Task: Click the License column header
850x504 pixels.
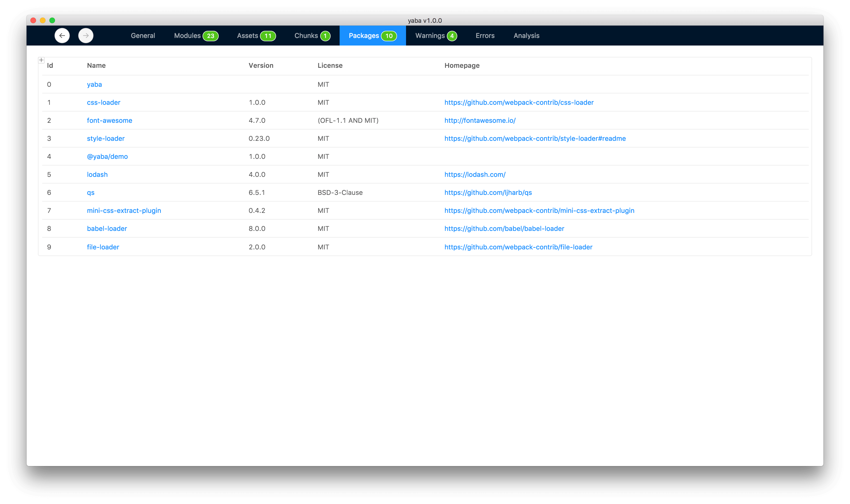Action: [330, 65]
